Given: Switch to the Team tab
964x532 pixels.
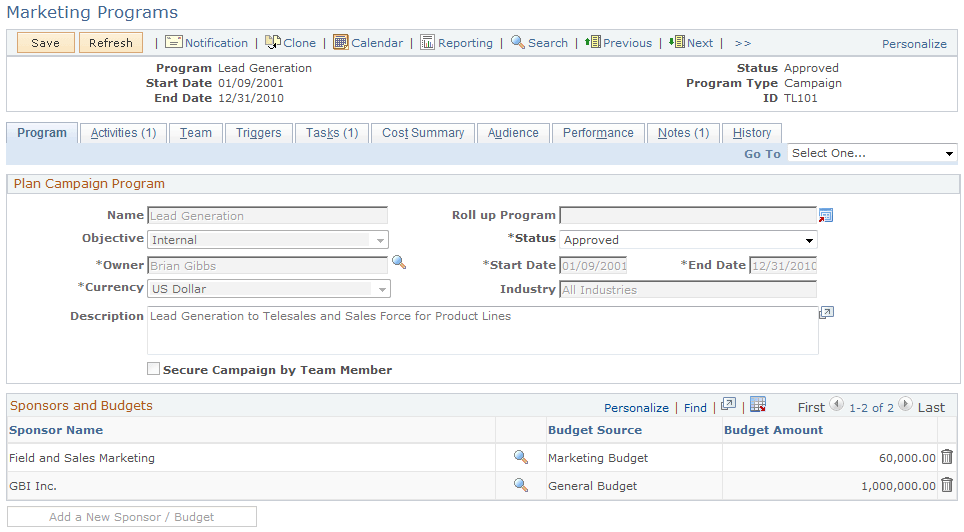Looking at the screenshot, I should (x=196, y=133).
